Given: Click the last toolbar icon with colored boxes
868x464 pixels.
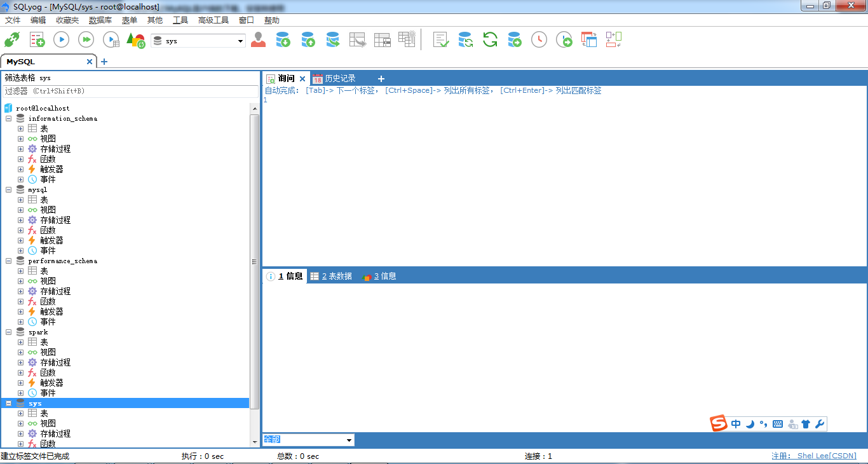Looking at the screenshot, I should [613, 40].
